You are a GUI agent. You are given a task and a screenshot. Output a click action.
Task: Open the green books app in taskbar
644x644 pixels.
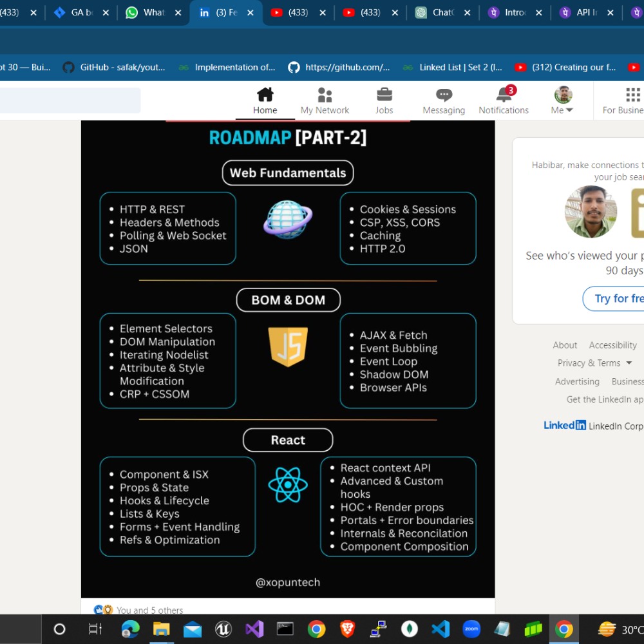533,629
